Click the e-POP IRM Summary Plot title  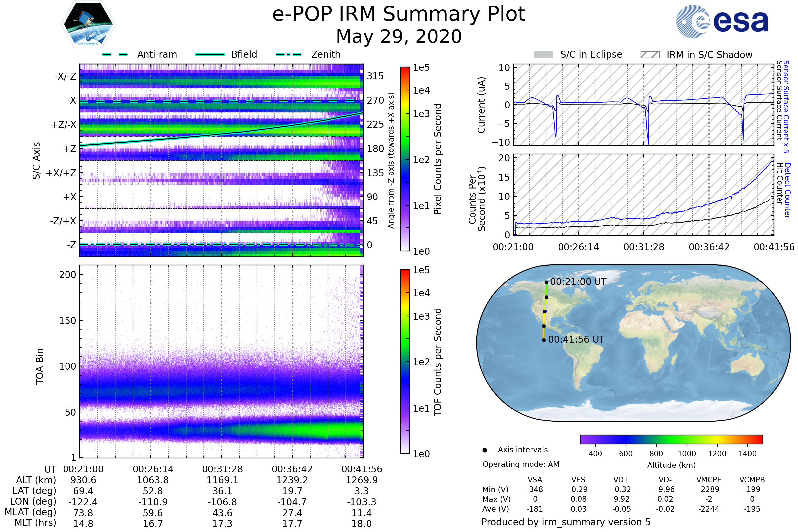pos(399,14)
